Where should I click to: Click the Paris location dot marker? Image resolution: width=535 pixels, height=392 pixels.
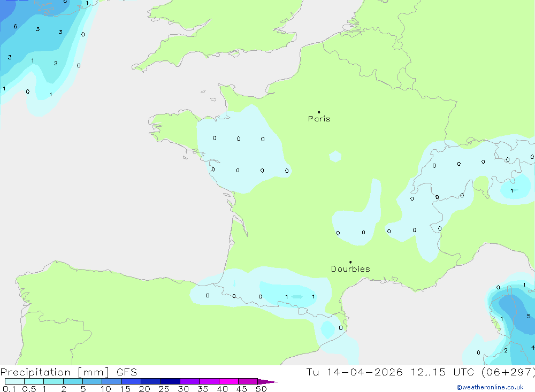319,112
